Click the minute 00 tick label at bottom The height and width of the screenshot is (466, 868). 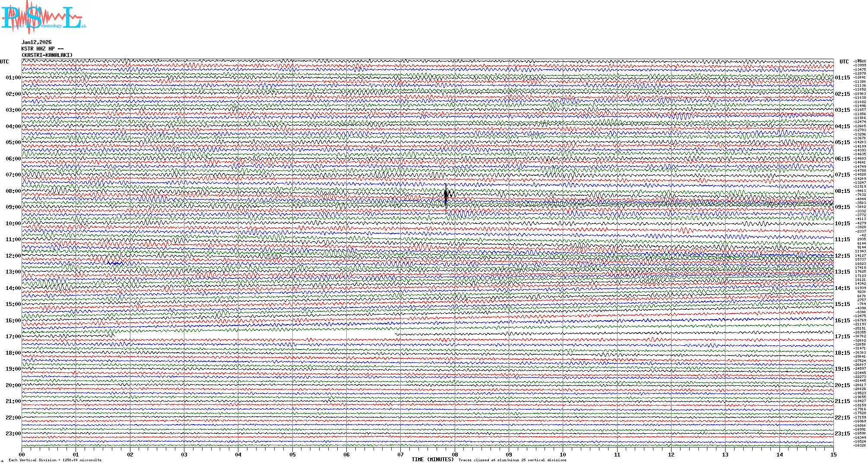[22, 455]
